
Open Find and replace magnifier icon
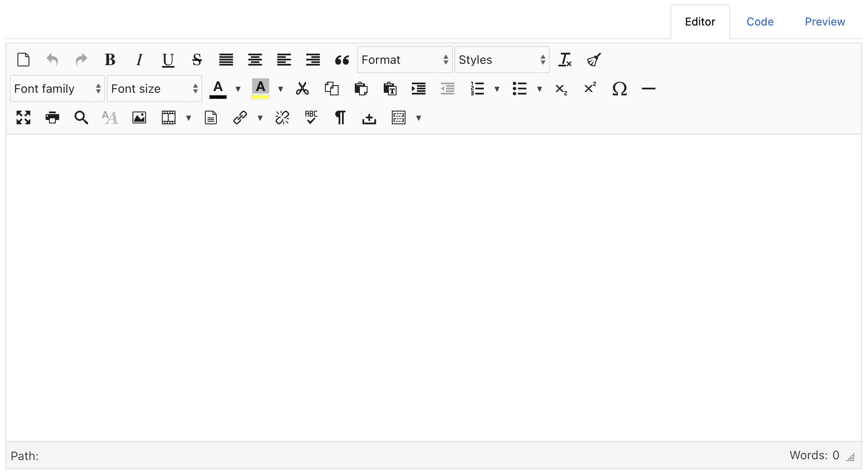click(81, 117)
